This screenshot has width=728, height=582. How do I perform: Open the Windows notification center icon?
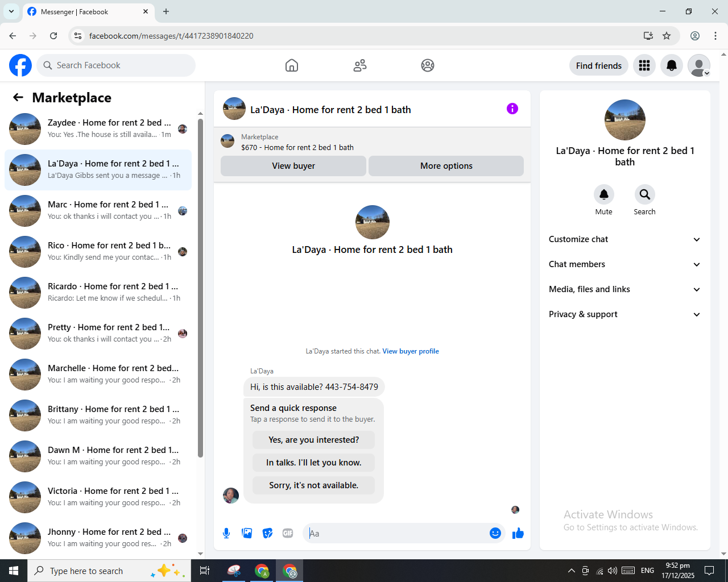click(x=709, y=571)
